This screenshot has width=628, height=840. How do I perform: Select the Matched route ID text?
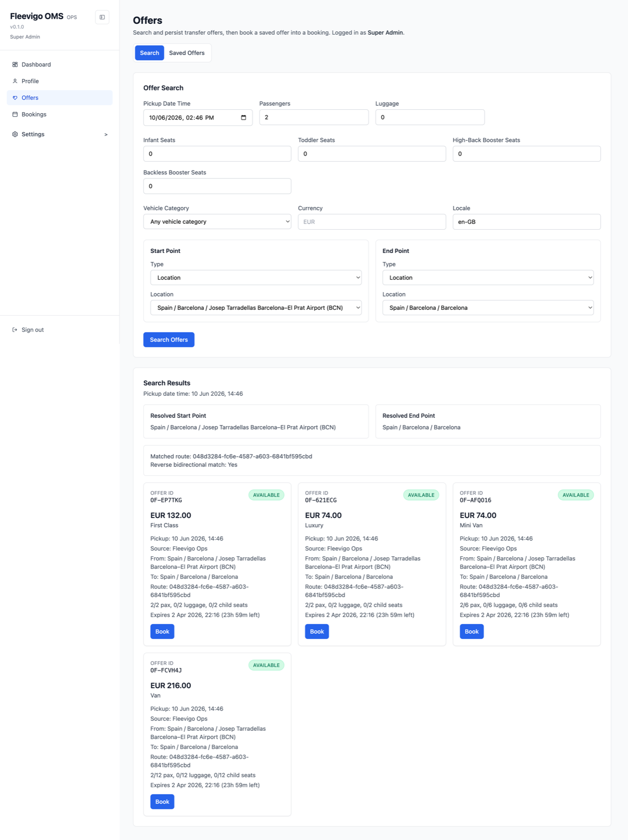(x=252, y=457)
